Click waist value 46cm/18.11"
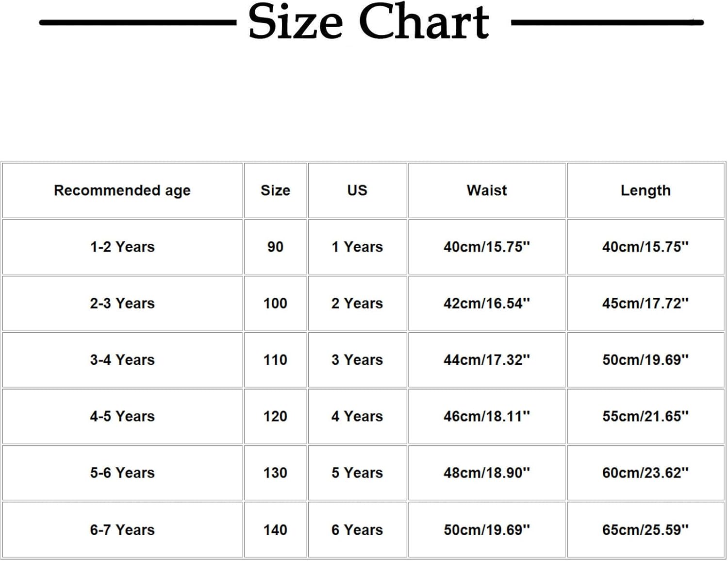The height and width of the screenshot is (561, 728). coord(487,416)
